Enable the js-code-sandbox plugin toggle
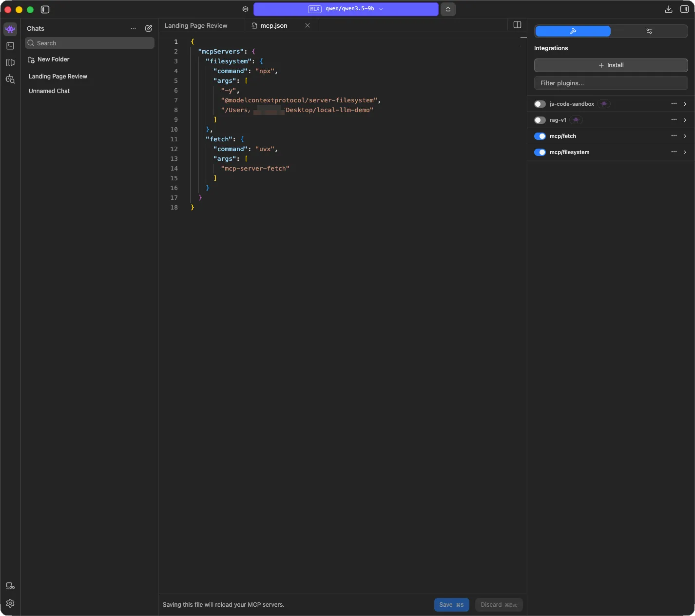 (540, 104)
